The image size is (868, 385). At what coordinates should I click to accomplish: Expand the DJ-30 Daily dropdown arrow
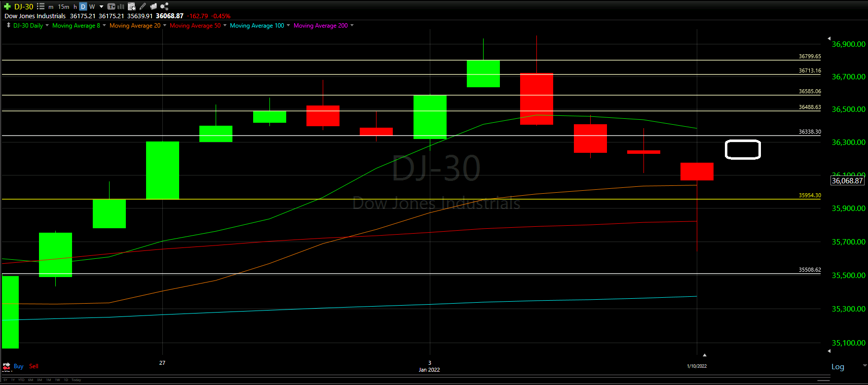coord(47,25)
